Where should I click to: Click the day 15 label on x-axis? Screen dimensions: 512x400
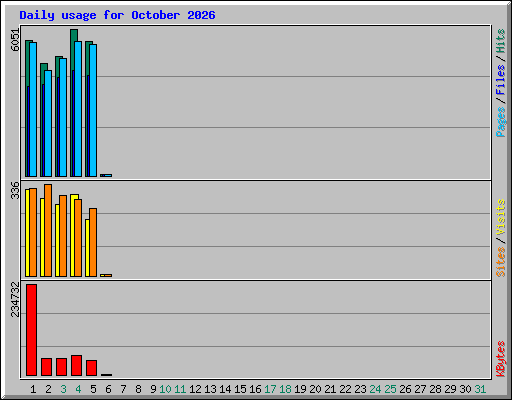point(240,389)
